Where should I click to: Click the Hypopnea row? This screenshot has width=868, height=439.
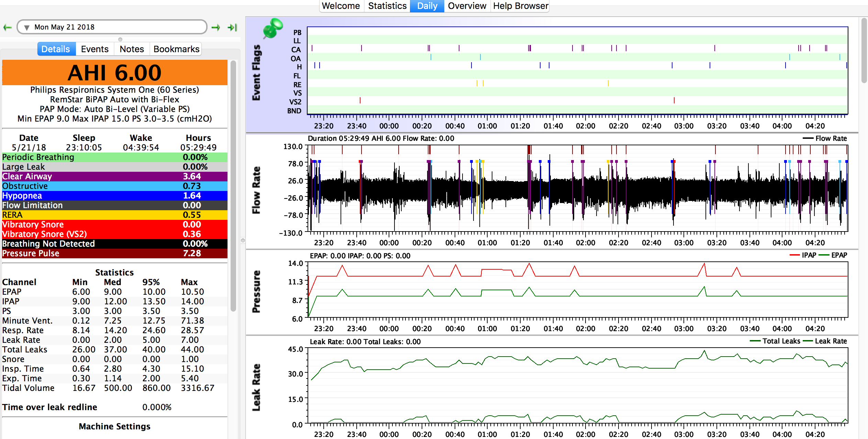pos(115,196)
